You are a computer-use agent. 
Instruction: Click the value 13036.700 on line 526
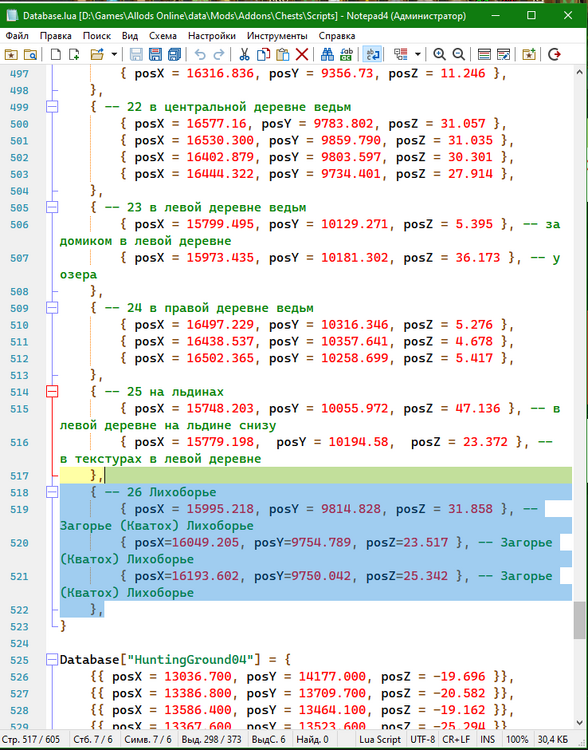(x=198, y=676)
